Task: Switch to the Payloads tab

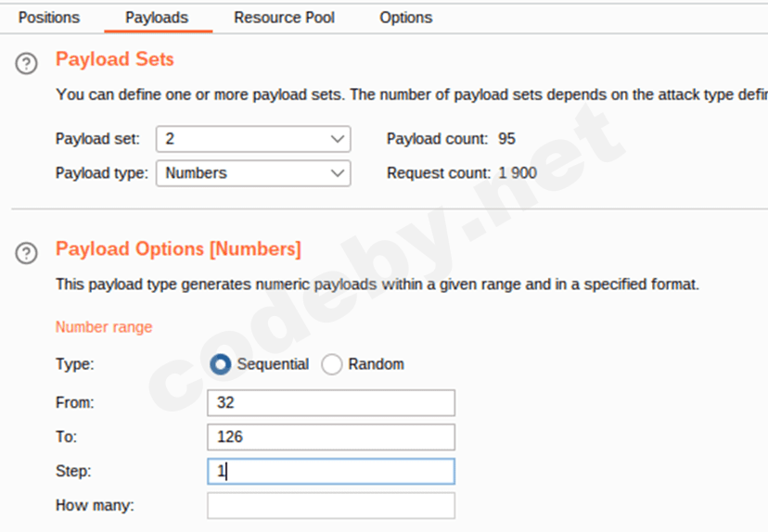Action: point(157,18)
